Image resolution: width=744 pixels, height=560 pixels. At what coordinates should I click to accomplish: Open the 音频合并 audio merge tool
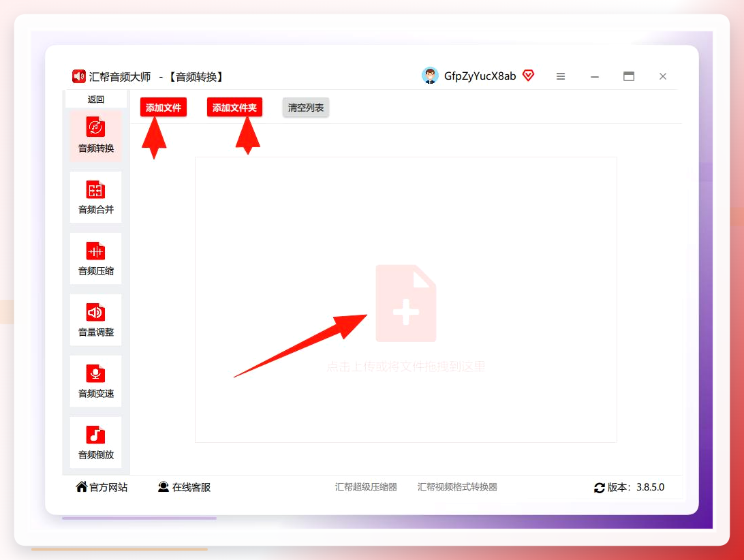click(96, 198)
